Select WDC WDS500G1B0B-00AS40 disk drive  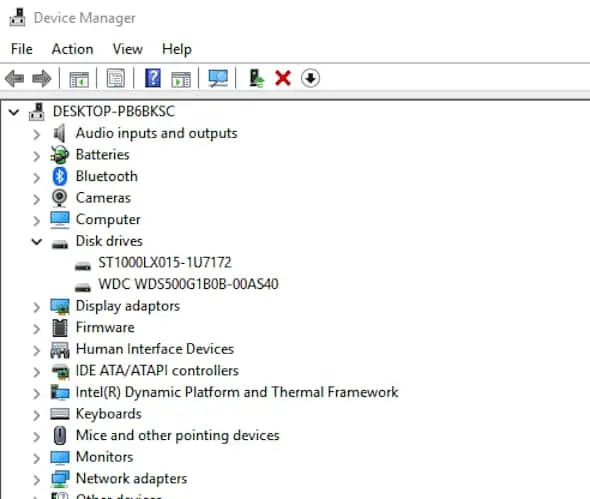click(x=188, y=284)
